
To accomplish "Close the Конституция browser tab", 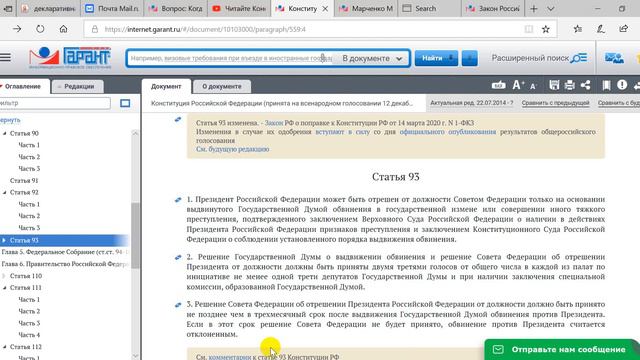I will point(325,9).
